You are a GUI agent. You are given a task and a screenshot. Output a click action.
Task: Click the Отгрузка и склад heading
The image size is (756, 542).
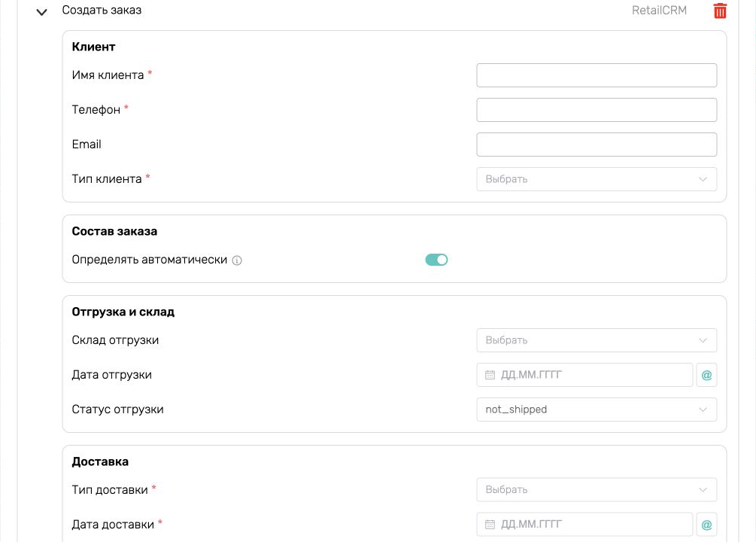coord(123,312)
